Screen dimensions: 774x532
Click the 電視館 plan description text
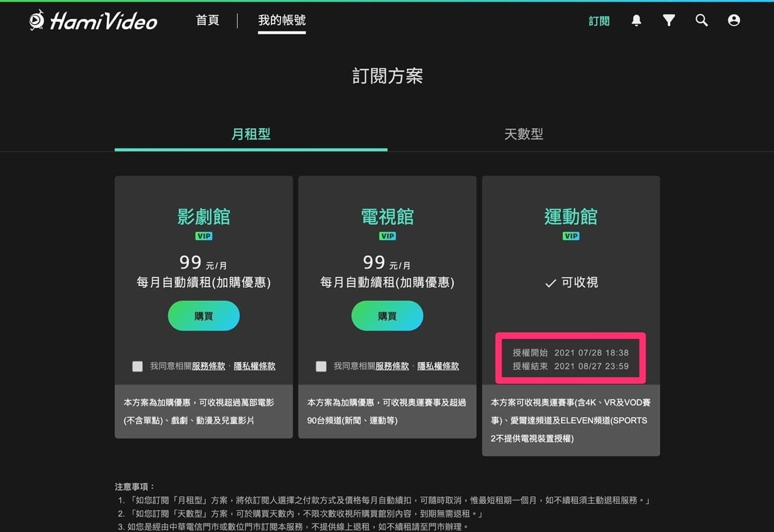pyautogui.click(x=386, y=411)
